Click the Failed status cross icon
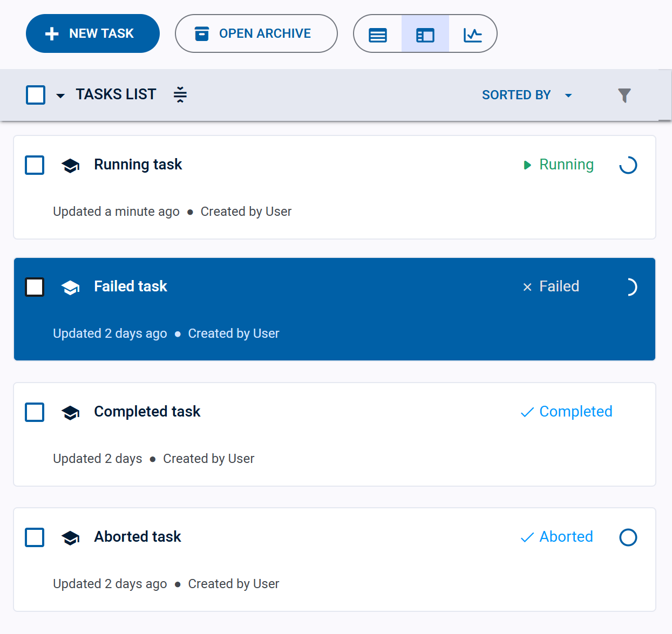This screenshot has width=672, height=634. click(x=527, y=287)
